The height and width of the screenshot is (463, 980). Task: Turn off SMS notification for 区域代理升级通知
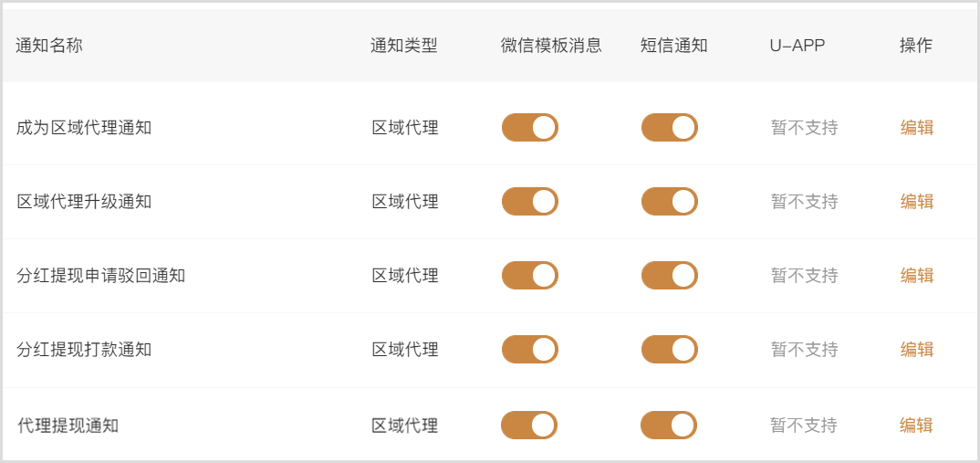(669, 202)
